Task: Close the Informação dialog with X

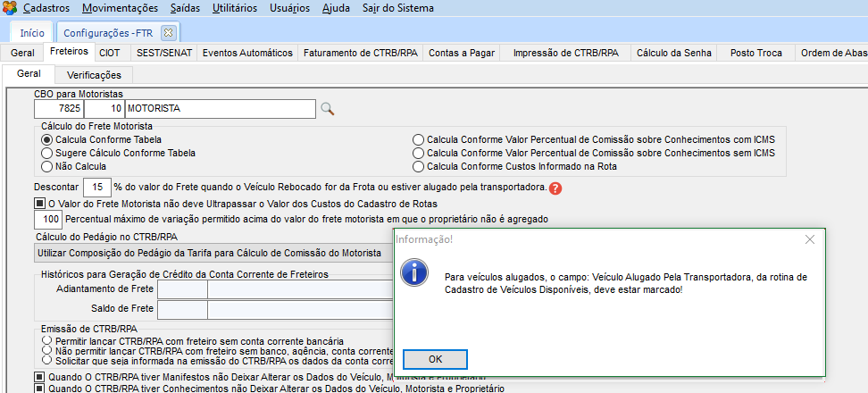Action: (809, 239)
